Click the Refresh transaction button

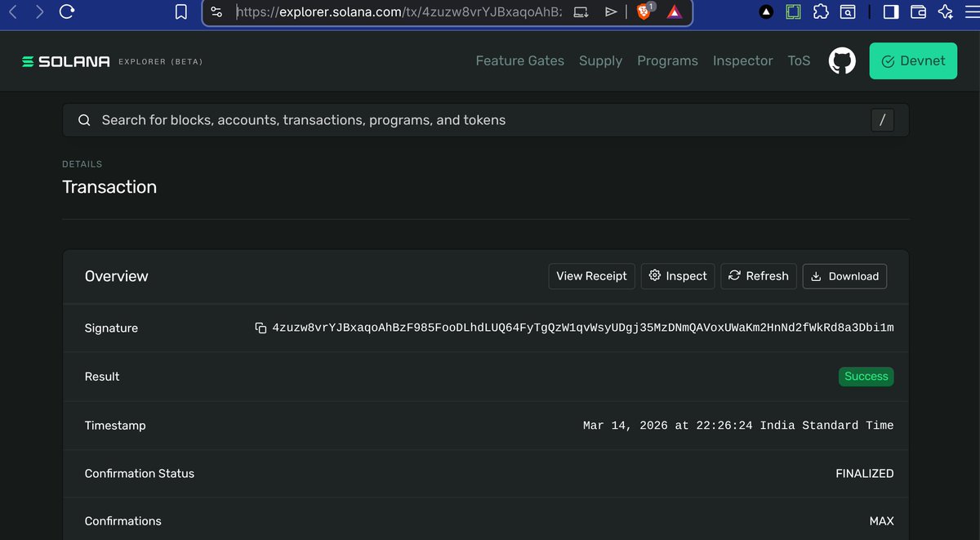tap(759, 276)
